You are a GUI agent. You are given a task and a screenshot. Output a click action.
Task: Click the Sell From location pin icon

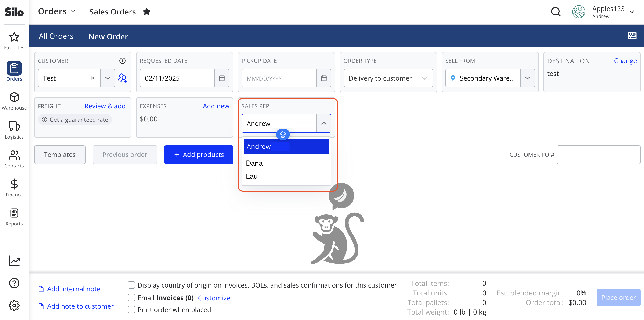pyautogui.click(x=453, y=78)
